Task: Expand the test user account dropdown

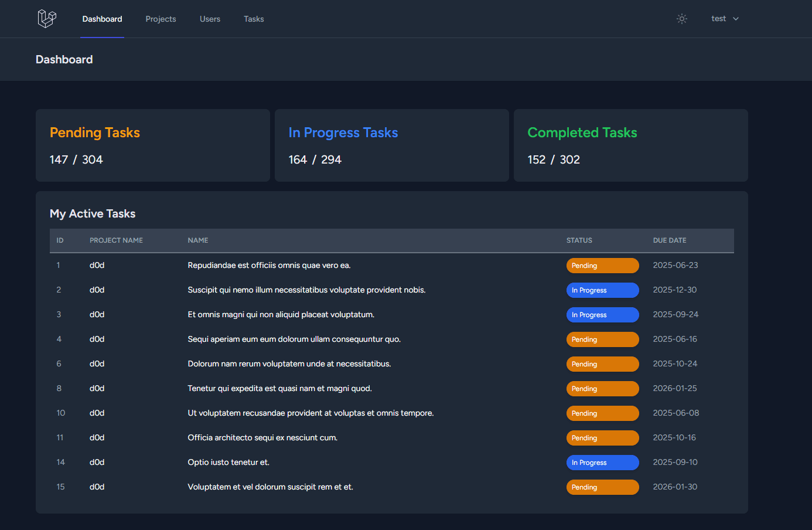Action: [x=725, y=18]
